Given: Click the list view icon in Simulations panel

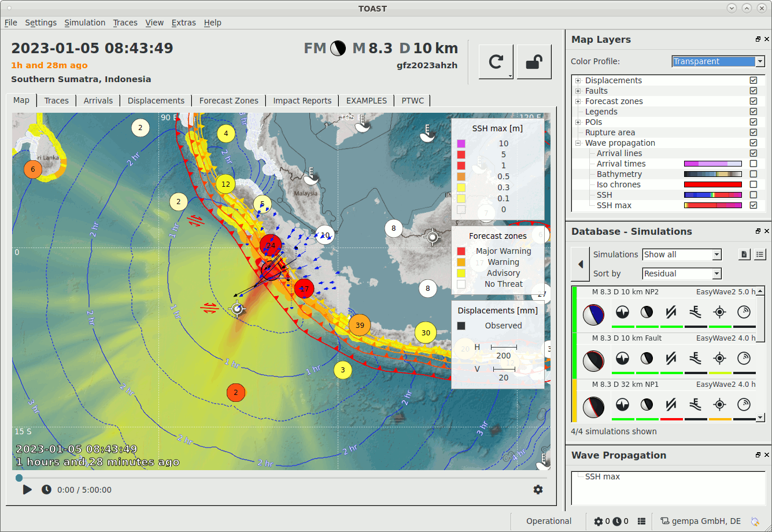Looking at the screenshot, I should pyautogui.click(x=760, y=254).
